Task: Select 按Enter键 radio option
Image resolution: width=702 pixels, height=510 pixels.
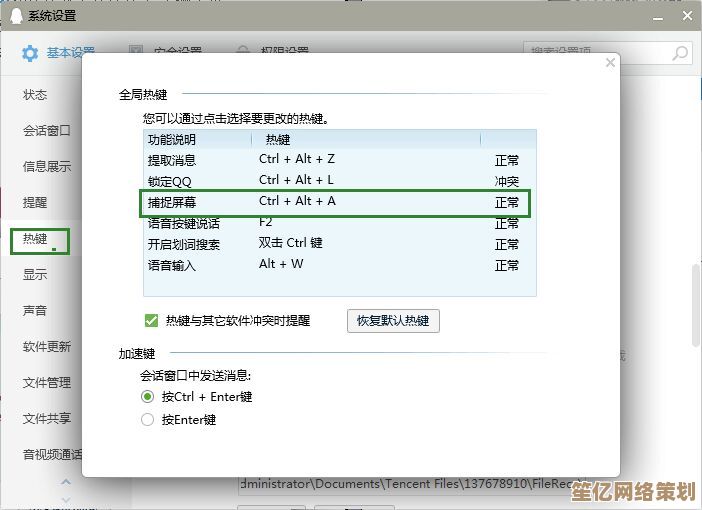Action: (x=148, y=420)
